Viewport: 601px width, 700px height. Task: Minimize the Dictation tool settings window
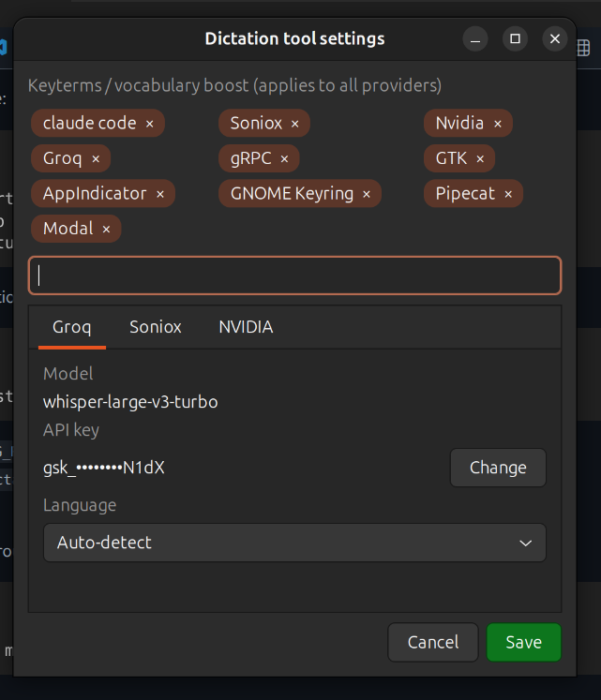click(x=475, y=39)
